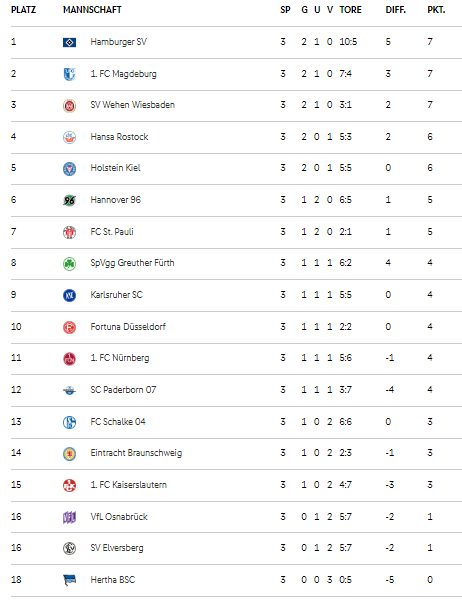Click the Hamburger SV club logo
Viewport: 462px width, 607px height.
coord(69,42)
